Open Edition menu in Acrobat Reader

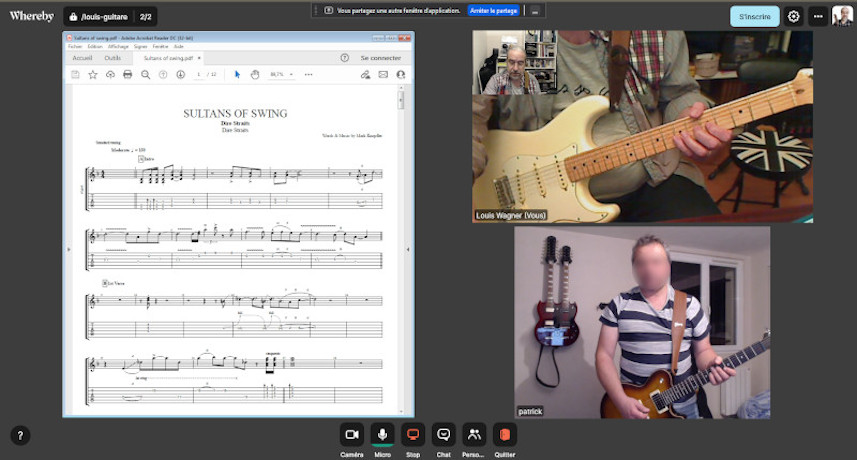(95, 46)
